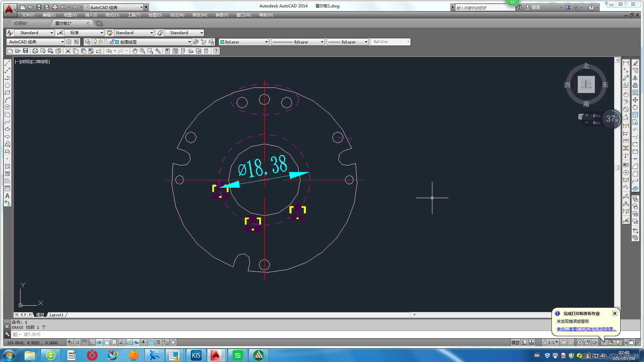Viewport: 644px width, 362px height.
Task: Click 北 on the ViewCube compass
Action: click(586, 66)
